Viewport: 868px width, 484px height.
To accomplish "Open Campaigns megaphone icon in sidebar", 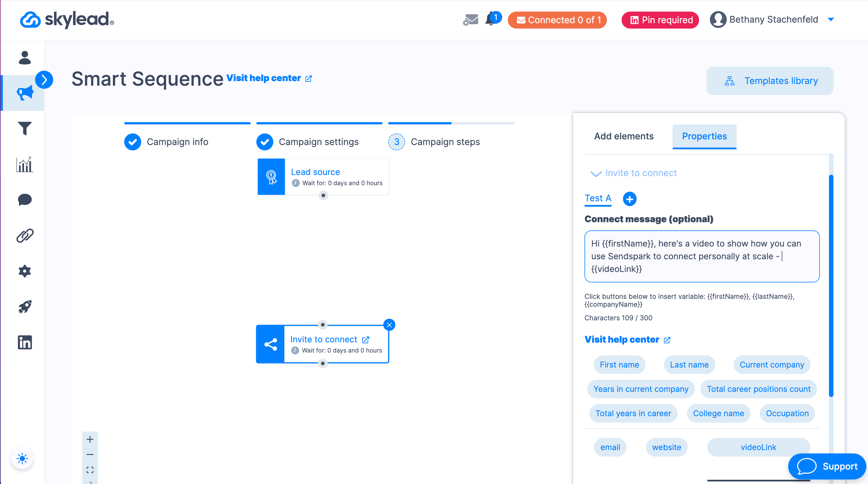I will point(25,93).
